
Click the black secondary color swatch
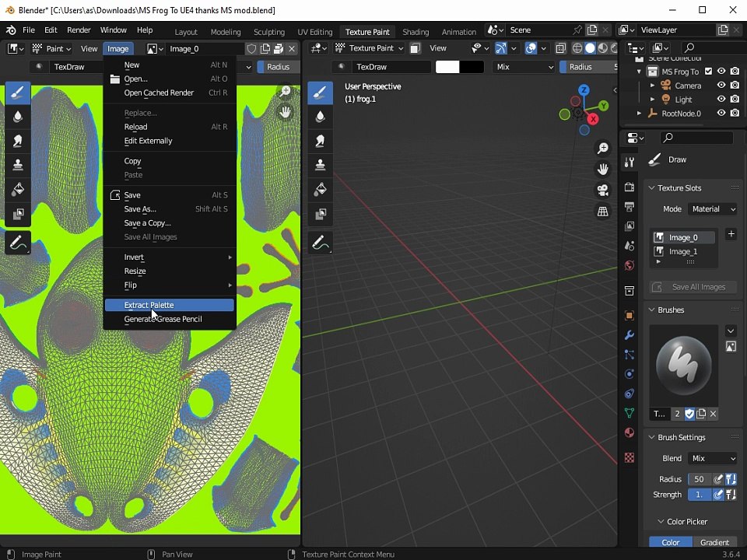472,67
